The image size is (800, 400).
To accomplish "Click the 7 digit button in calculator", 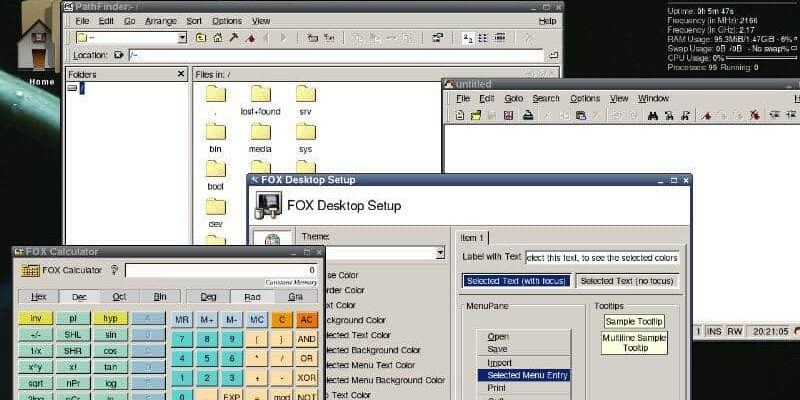I will [x=182, y=339].
